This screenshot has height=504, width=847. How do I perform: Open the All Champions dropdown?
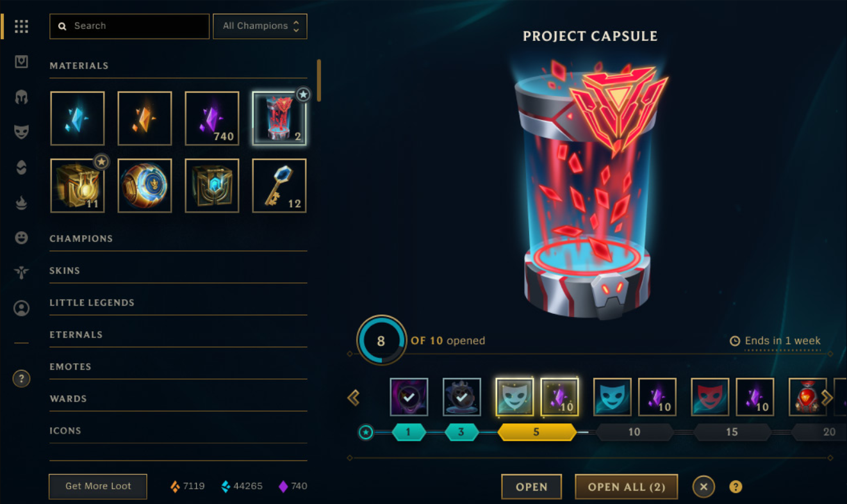pos(260,26)
